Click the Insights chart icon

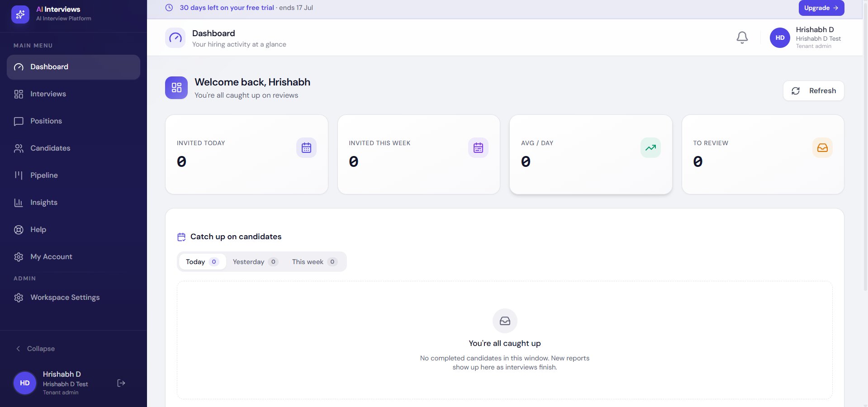pos(19,203)
